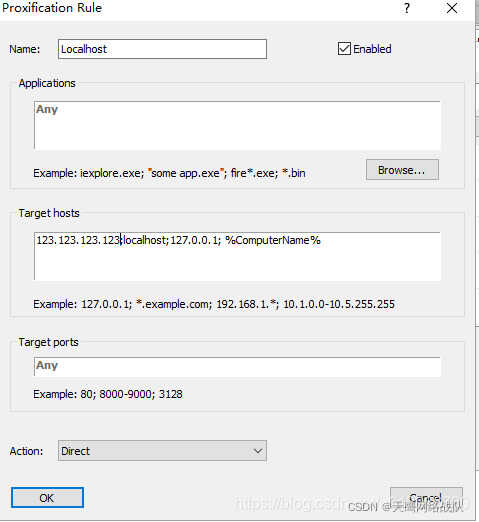Close the Proxification Rule window

click(x=452, y=8)
